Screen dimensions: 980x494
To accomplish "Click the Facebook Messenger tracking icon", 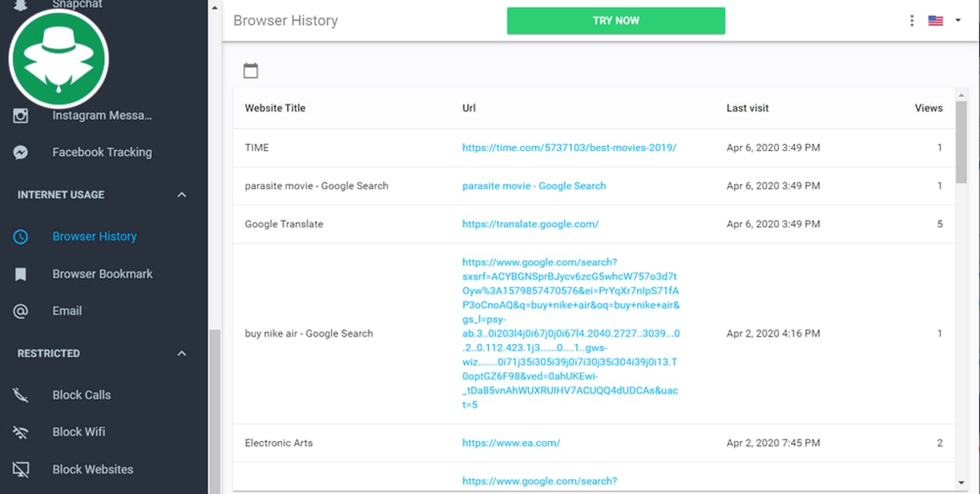I will pyautogui.click(x=21, y=152).
